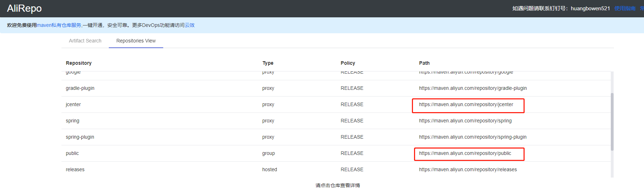This screenshot has height=191, width=644.
Task: Click the table's vertical scrollbar thumb
Action: [612, 122]
